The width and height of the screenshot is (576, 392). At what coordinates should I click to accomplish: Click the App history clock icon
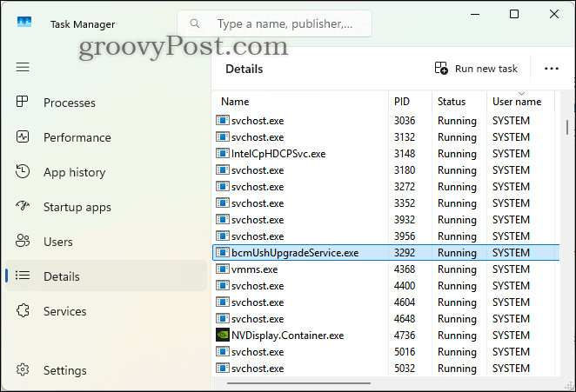coord(23,171)
